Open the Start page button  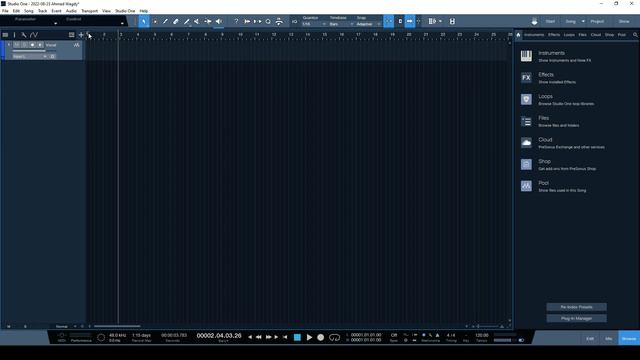click(550, 21)
